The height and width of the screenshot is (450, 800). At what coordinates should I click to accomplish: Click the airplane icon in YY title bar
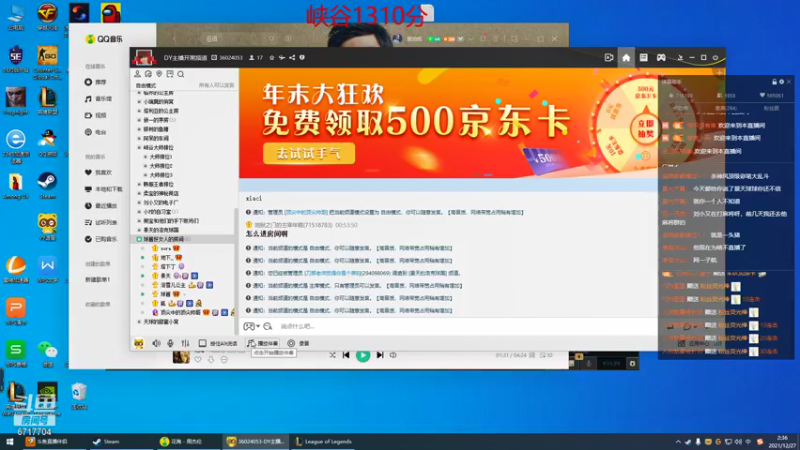(x=282, y=58)
